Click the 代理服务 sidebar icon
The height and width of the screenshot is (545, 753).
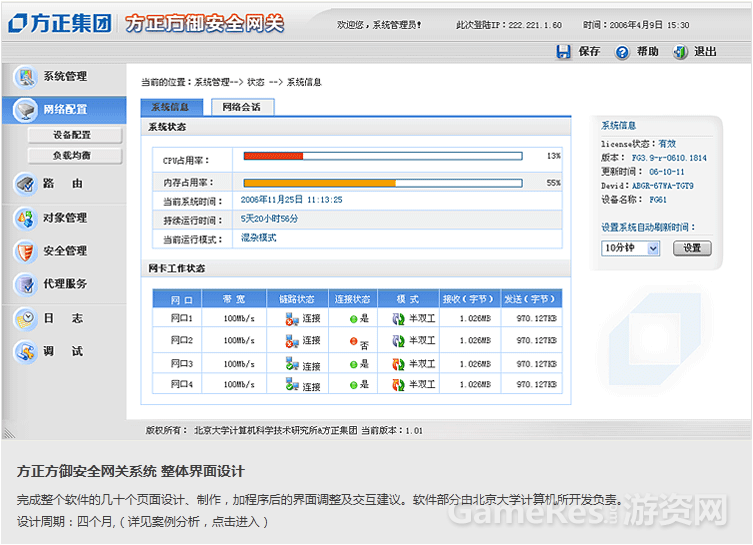coord(25,284)
